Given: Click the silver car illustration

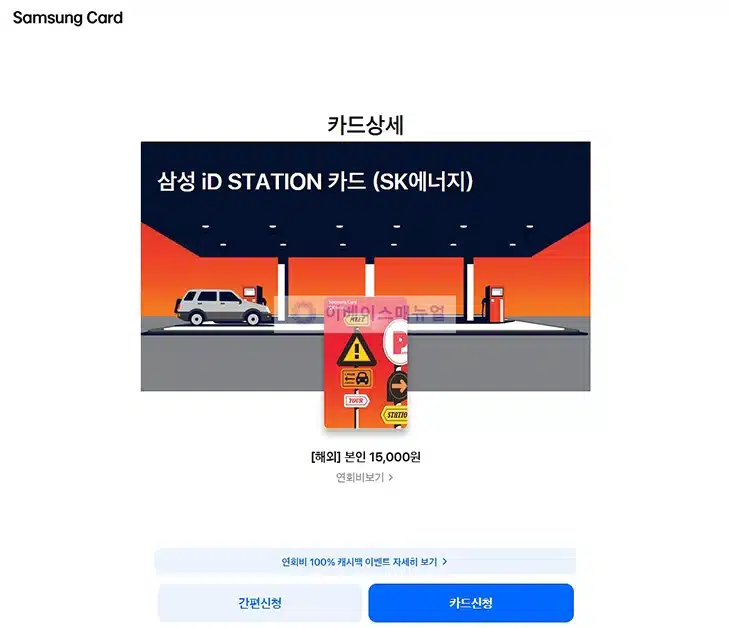Looking at the screenshot, I should coord(223,306).
